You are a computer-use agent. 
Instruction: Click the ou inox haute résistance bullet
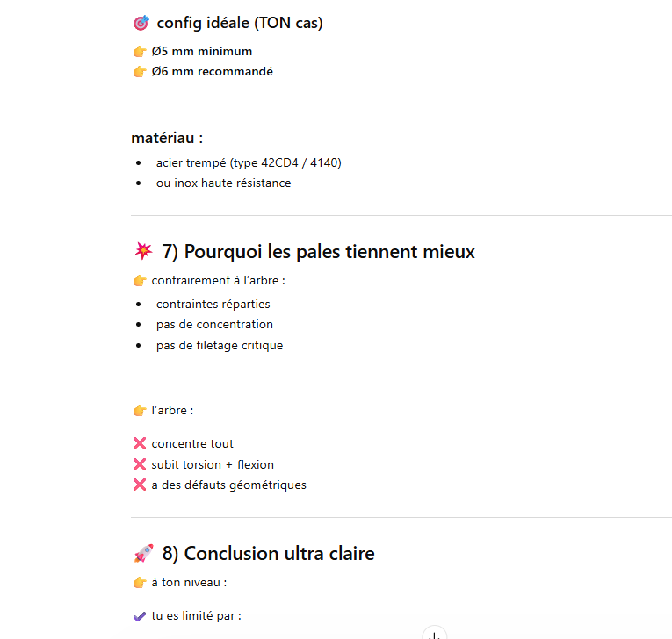223,183
